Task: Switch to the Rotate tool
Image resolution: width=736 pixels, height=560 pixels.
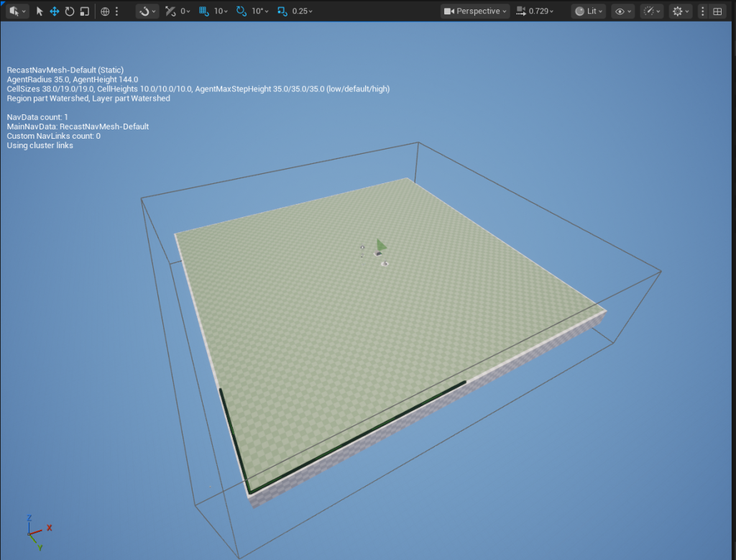Action: pos(69,12)
